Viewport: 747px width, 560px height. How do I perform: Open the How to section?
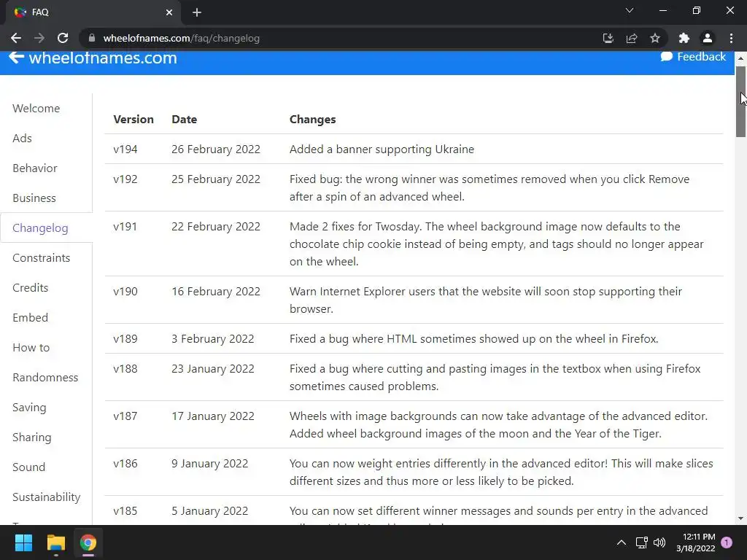click(31, 348)
